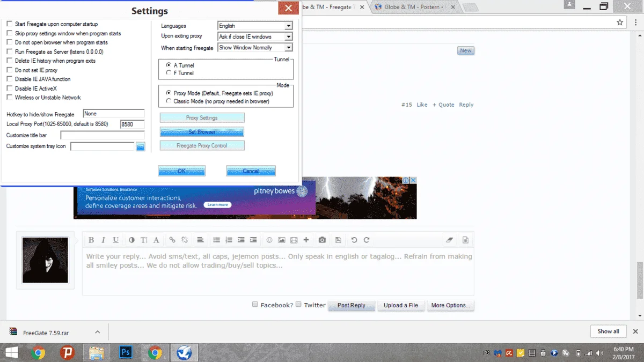Insert media with the film icon
This screenshot has height=362, width=644.
294,240
